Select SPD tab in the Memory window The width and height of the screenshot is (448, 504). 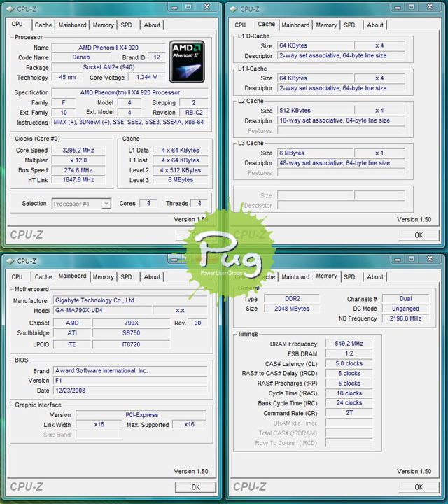tap(349, 277)
